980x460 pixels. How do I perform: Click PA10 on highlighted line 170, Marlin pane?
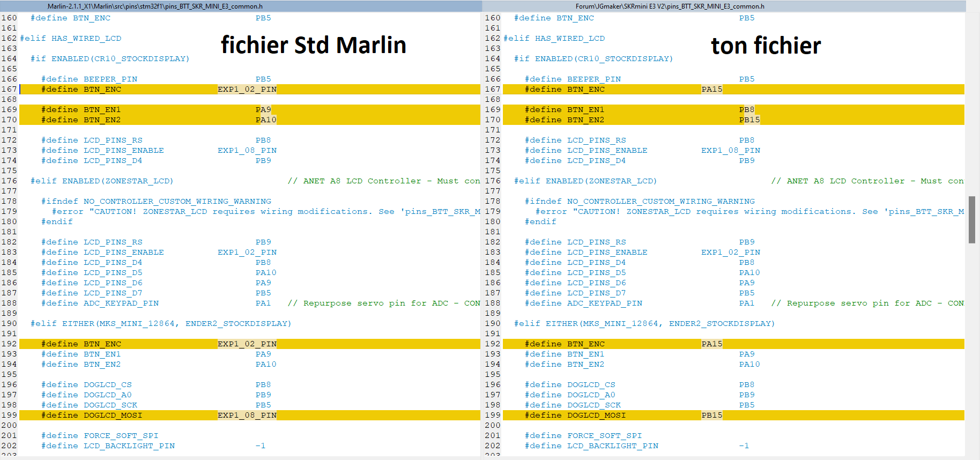coord(266,120)
